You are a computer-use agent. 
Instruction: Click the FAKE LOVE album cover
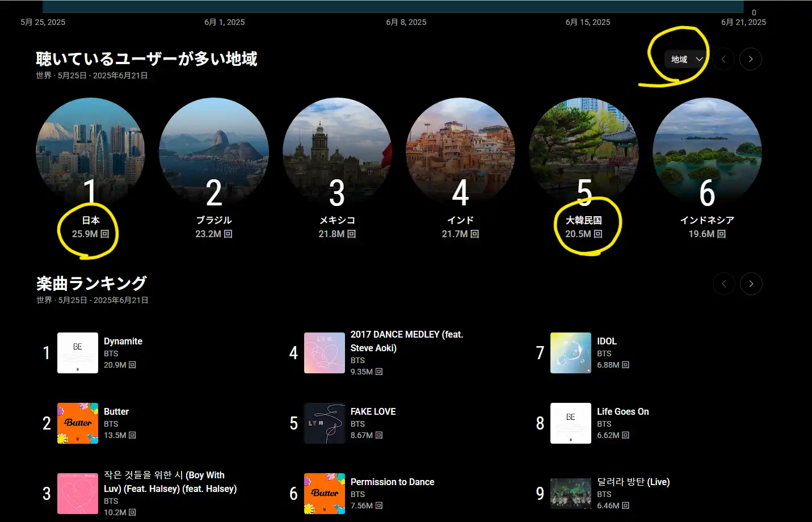[x=325, y=423]
